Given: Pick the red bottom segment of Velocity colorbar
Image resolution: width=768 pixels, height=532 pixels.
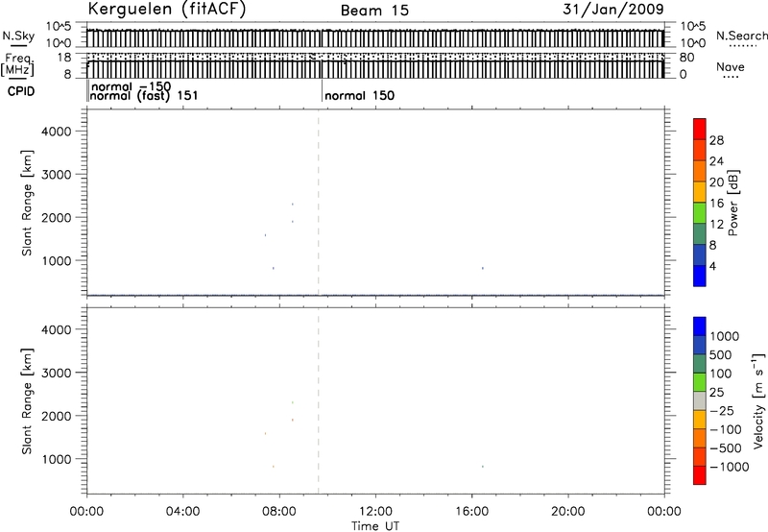Looking at the screenshot, I should click(700, 475).
